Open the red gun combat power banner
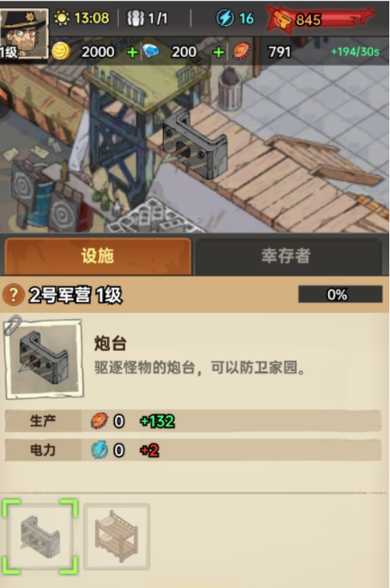The width and height of the screenshot is (390, 588). tap(319, 18)
